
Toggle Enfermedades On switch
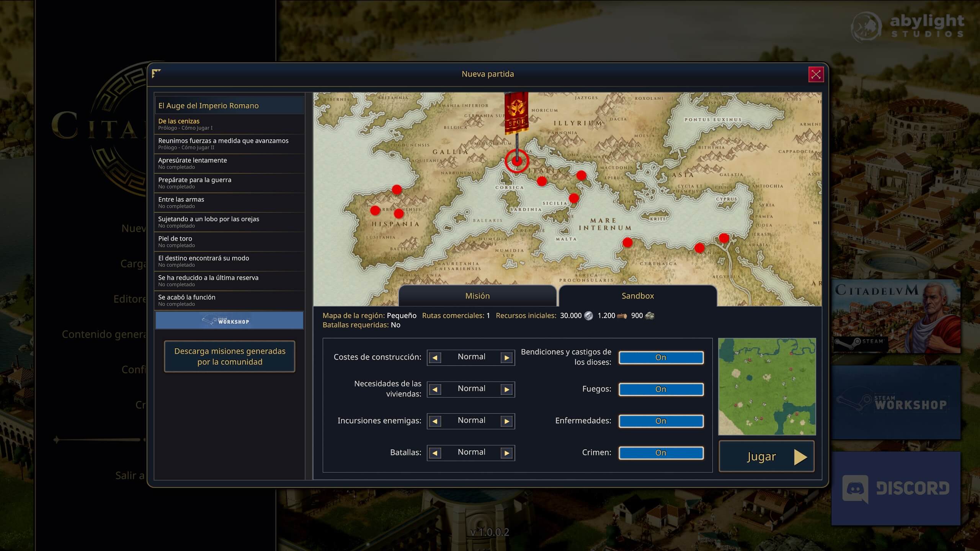661,421
